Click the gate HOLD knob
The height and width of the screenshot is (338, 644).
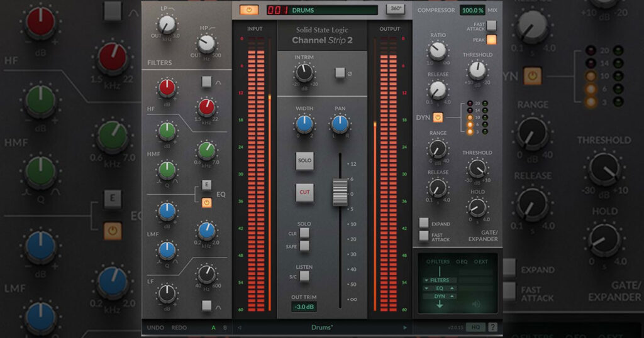click(477, 207)
